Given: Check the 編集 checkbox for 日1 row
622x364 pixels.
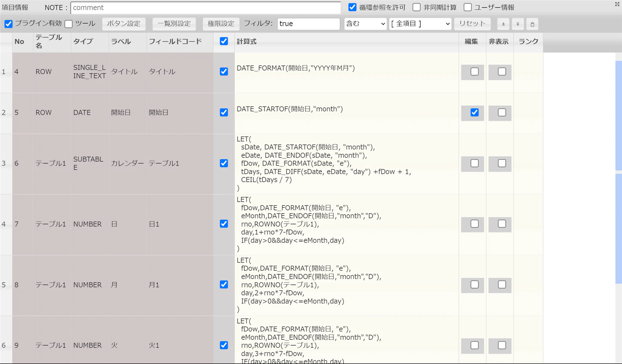Looking at the screenshot, I should (475, 224).
